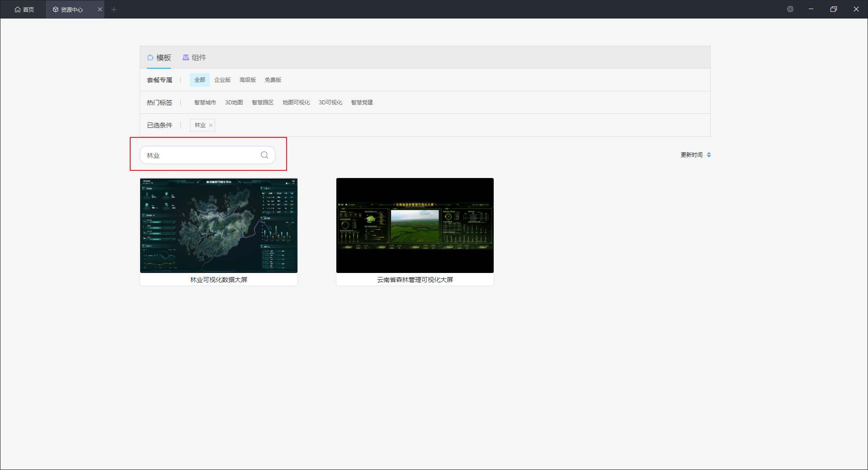
Task: Restore down the application window
Action: pyautogui.click(x=834, y=9)
